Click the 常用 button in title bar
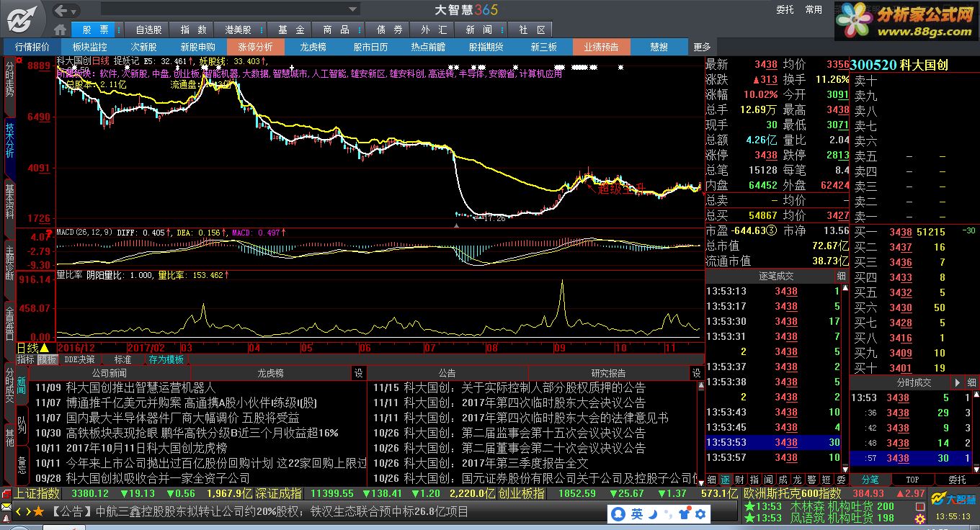Screen dimensions: 980x530 (814, 9)
